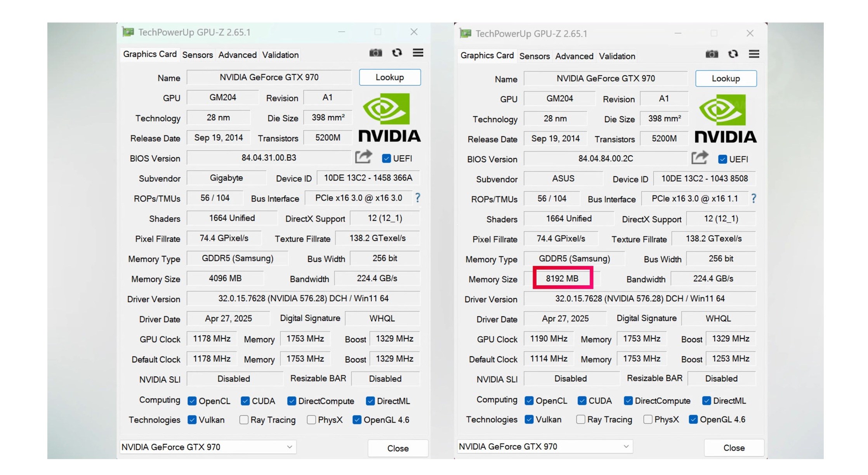
Task: Click NVIDIA logo in left GPU-Z window
Action: point(389,118)
